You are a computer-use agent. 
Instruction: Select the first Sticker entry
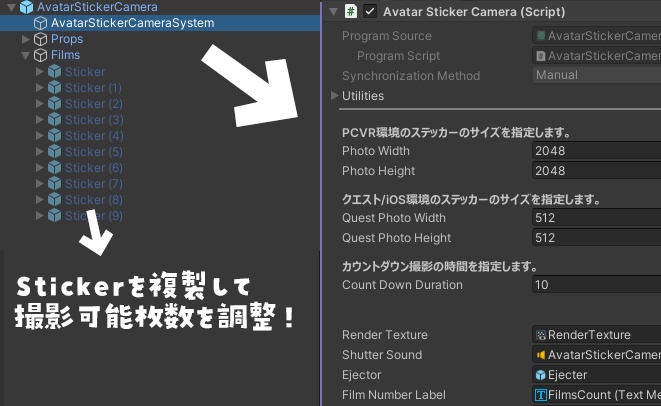tap(85, 72)
